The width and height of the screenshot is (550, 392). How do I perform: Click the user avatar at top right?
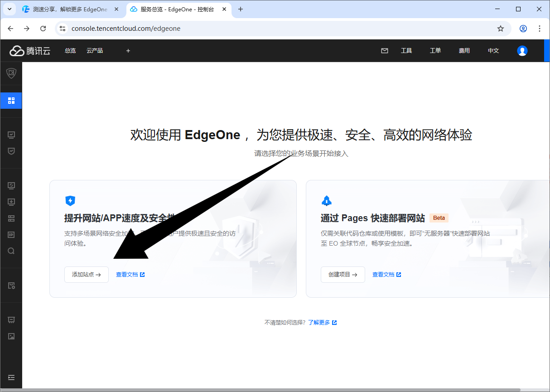click(x=522, y=50)
